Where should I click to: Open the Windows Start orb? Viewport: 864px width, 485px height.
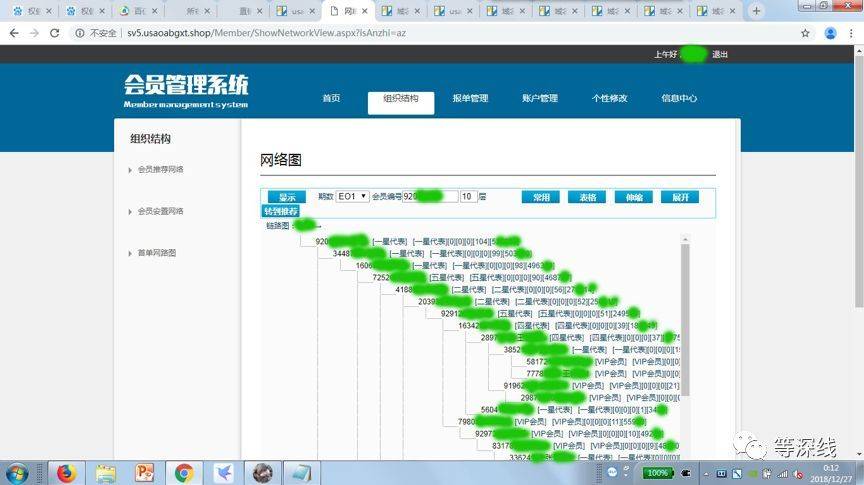[x=17, y=473]
